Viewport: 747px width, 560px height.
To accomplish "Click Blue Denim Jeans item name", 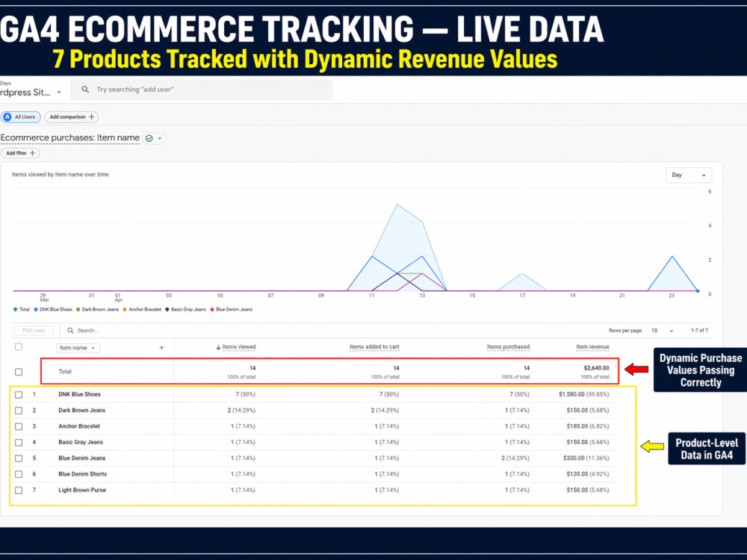I will pos(82,458).
